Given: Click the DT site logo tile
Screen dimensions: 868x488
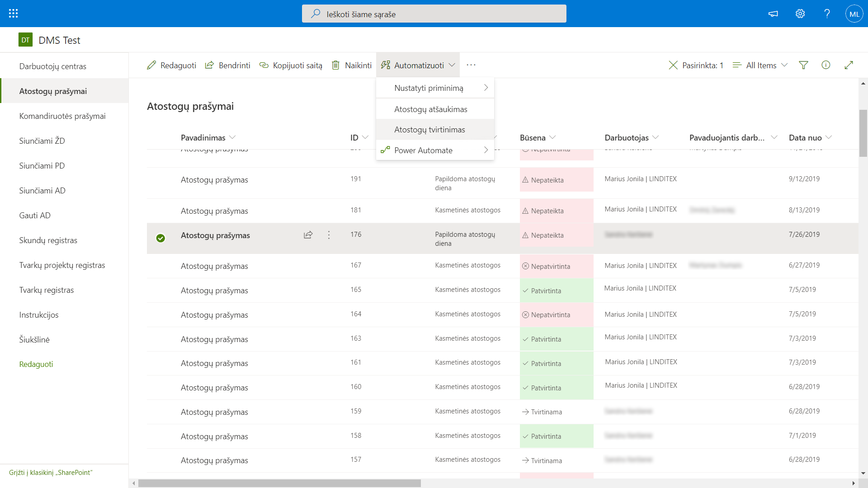Looking at the screenshot, I should tap(25, 40).
